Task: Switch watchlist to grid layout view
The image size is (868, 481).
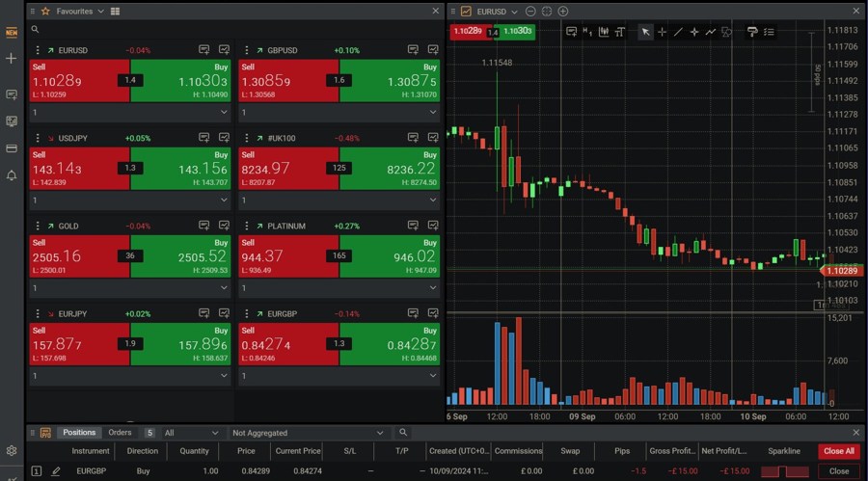Action: (x=116, y=12)
